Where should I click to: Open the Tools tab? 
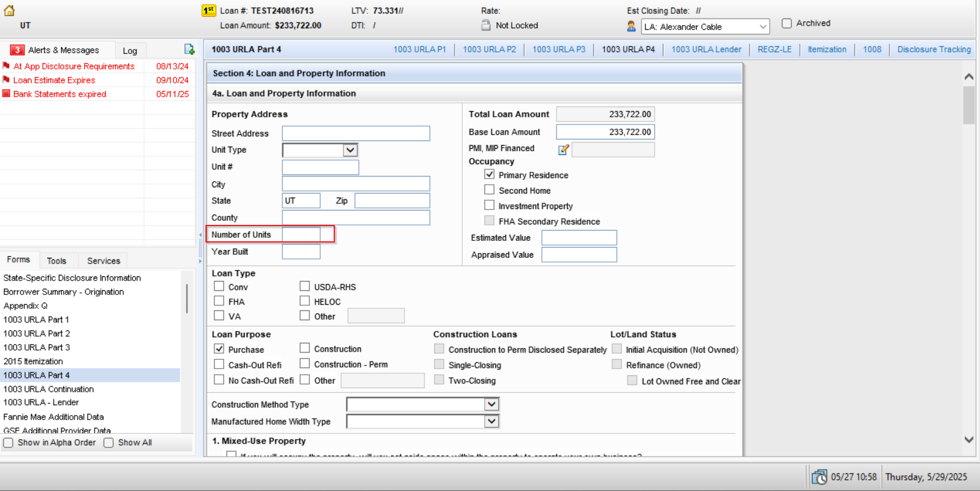click(57, 261)
